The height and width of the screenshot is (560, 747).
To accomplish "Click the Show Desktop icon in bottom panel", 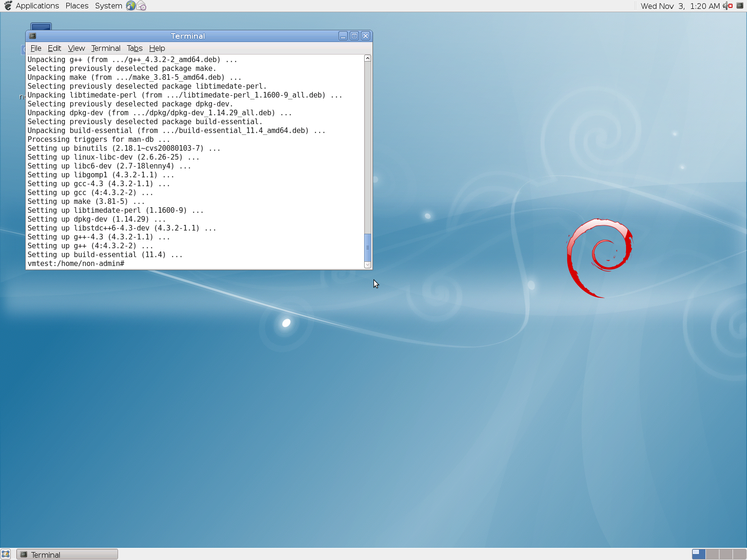I will [x=6, y=554].
